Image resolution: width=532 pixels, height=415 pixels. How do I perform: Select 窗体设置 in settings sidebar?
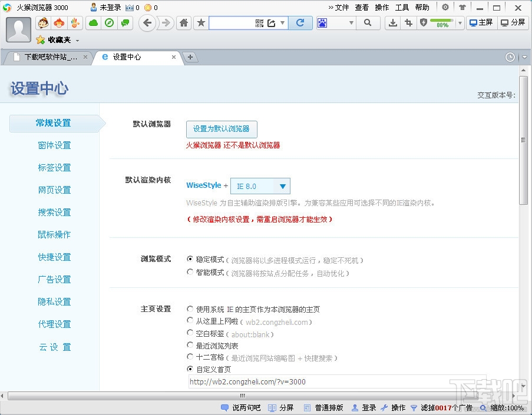54,145
